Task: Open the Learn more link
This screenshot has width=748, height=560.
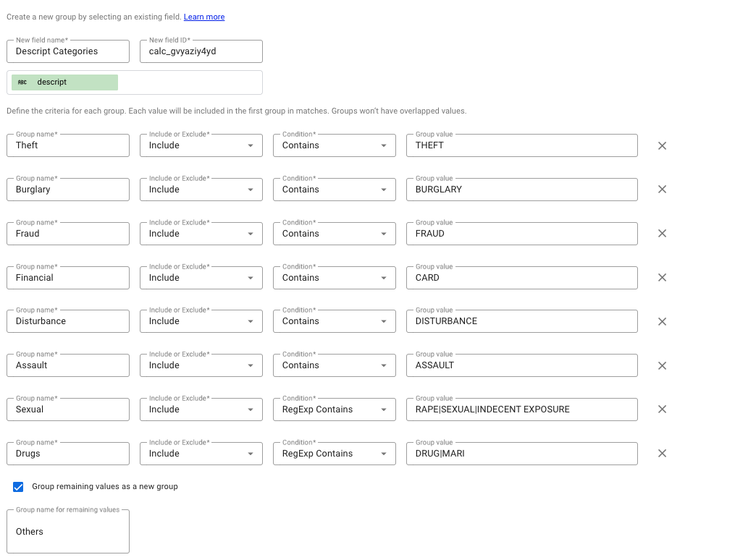Action: (204, 17)
